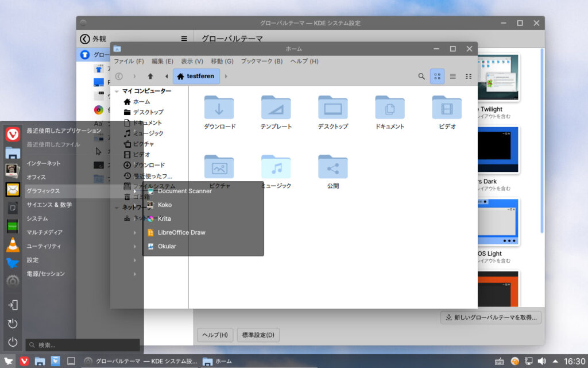
Task: Open the ヘルプ (H) menu
Action: click(x=304, y=61)
